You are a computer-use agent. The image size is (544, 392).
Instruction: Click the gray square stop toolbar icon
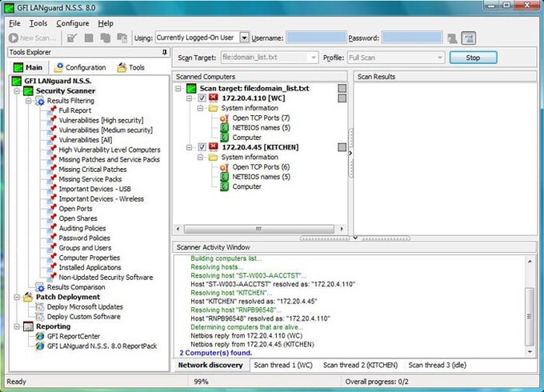coord(89,38)
